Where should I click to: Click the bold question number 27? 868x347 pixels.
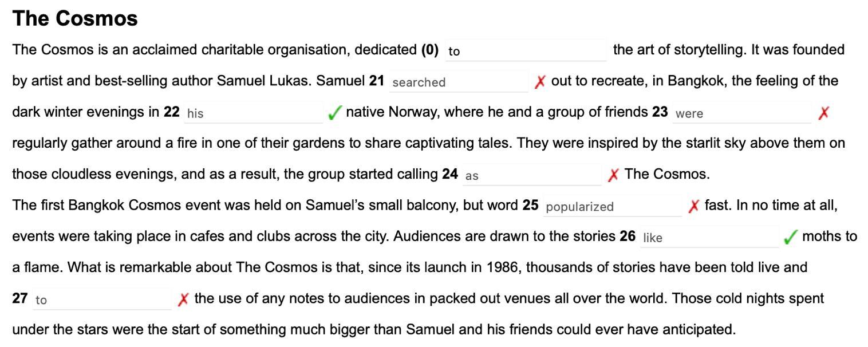(20, 298)
